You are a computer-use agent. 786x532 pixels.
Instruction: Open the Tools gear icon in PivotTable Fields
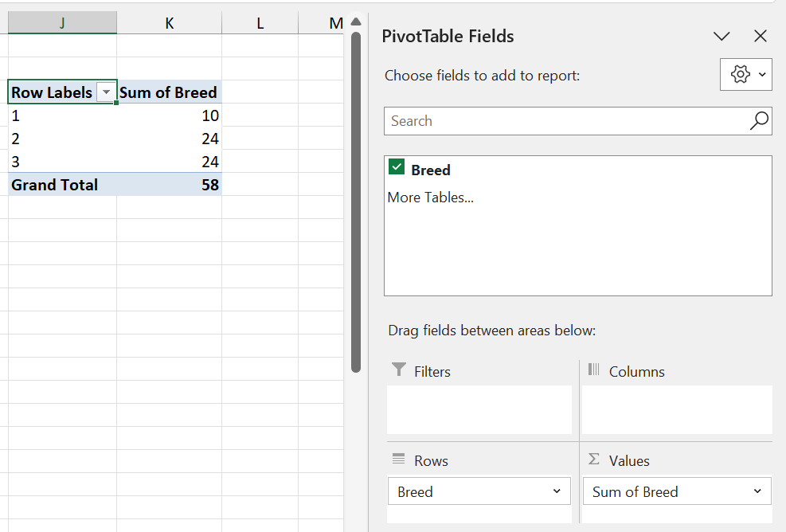[x=741, y=74]
